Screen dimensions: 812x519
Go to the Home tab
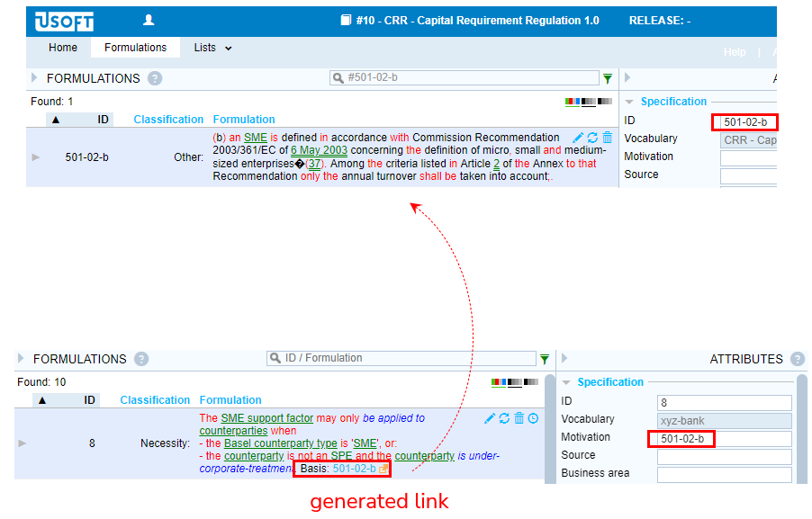[63, 48]
